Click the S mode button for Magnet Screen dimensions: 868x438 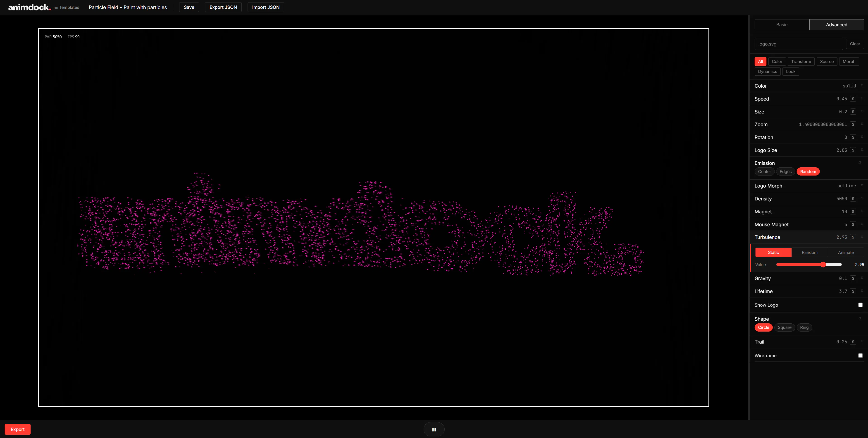853,212
